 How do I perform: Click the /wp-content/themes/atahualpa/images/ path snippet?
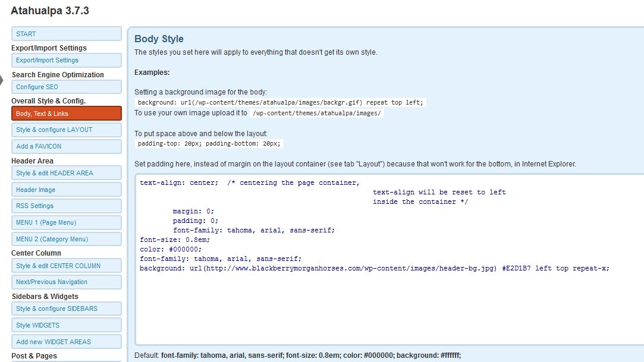tap(317, 114)
